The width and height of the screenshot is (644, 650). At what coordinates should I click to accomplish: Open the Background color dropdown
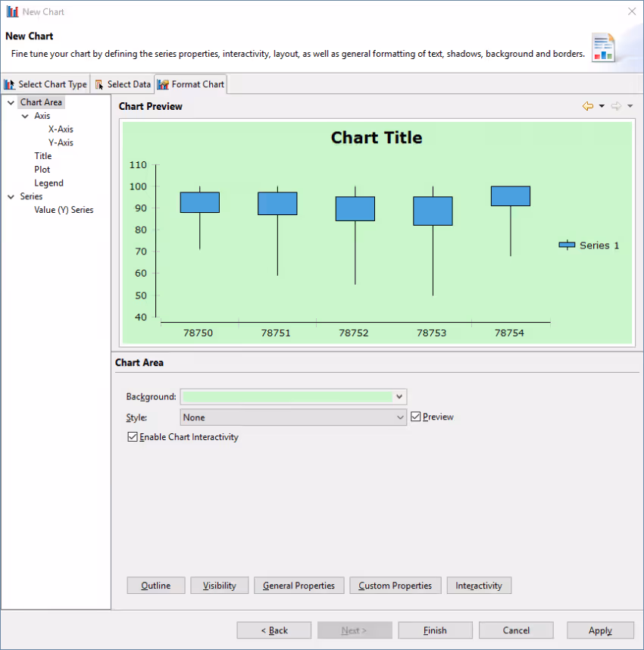pos(400,397)
